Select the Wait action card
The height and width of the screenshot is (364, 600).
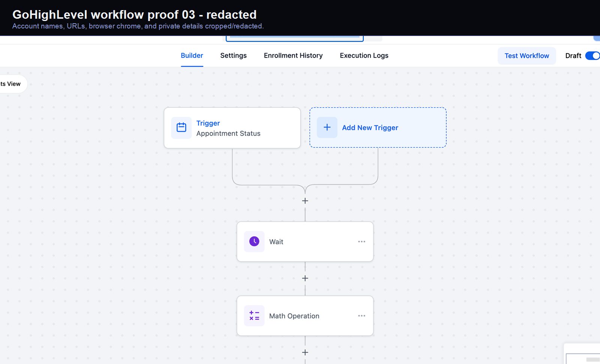[305, 242]
